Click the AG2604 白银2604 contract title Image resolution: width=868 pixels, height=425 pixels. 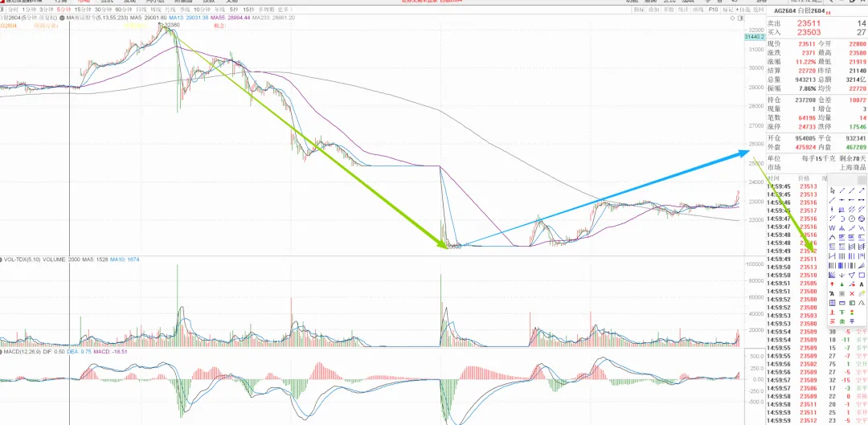(800, 10)
